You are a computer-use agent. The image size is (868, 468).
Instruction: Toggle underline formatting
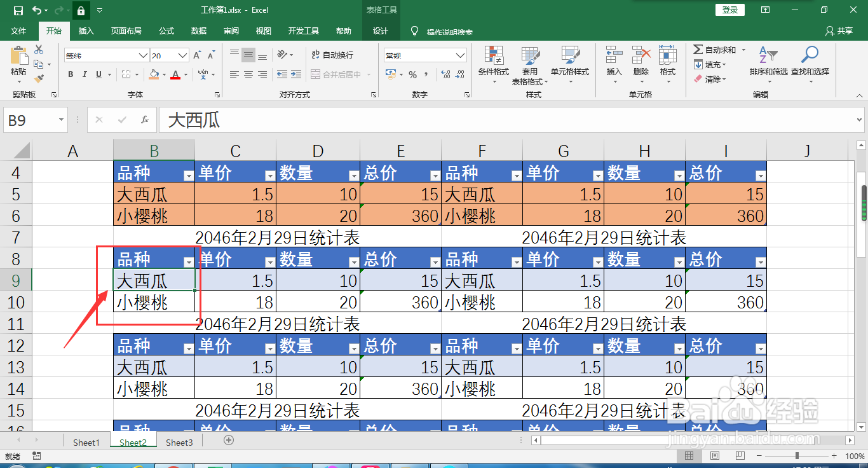(x=98, y=74)
